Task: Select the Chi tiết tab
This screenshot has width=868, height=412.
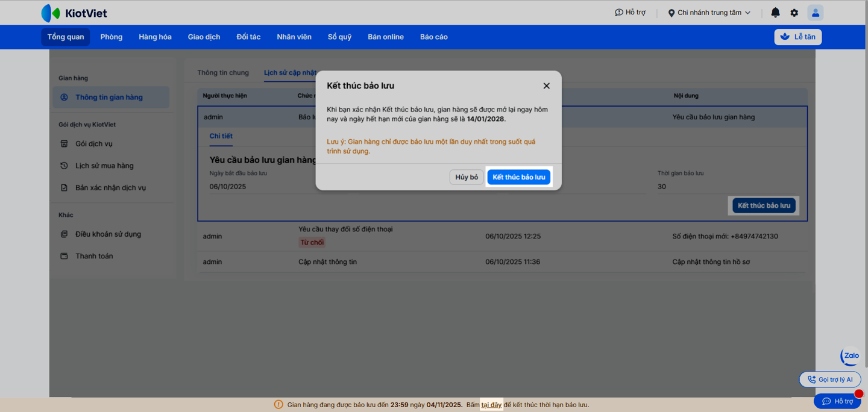Action: (221, 136)
